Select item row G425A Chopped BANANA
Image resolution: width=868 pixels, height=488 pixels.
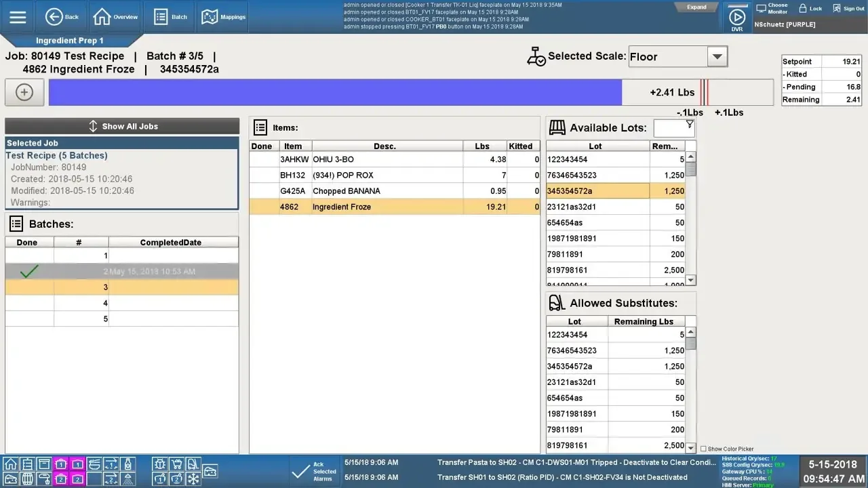point(395,191)
